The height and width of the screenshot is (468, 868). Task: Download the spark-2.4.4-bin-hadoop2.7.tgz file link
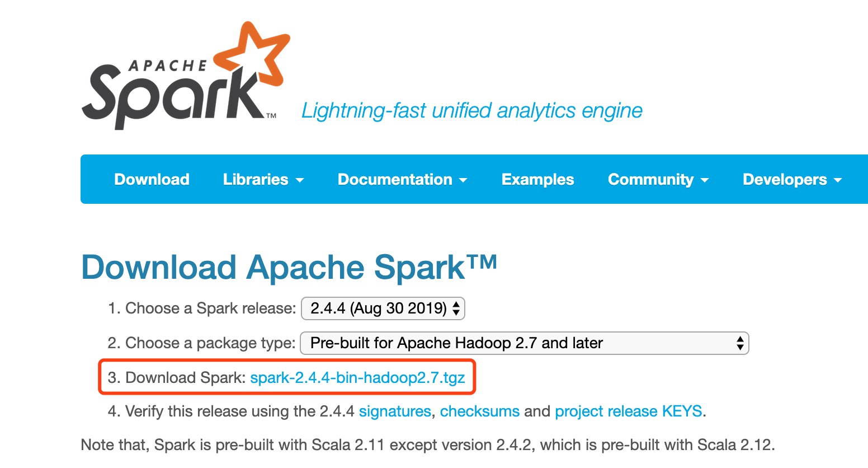pyautogui.click(x=357, y=378)
